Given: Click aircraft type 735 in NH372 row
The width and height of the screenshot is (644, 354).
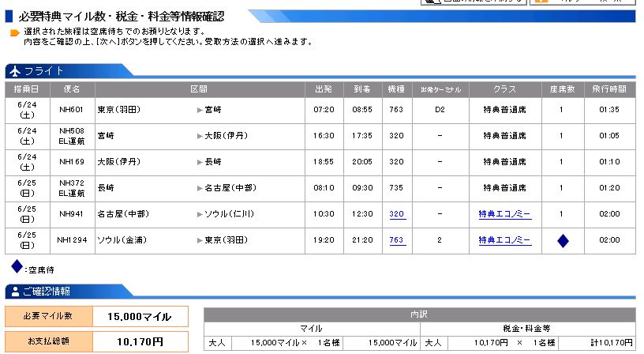Looking at the screenshot, I should point(396,188).
